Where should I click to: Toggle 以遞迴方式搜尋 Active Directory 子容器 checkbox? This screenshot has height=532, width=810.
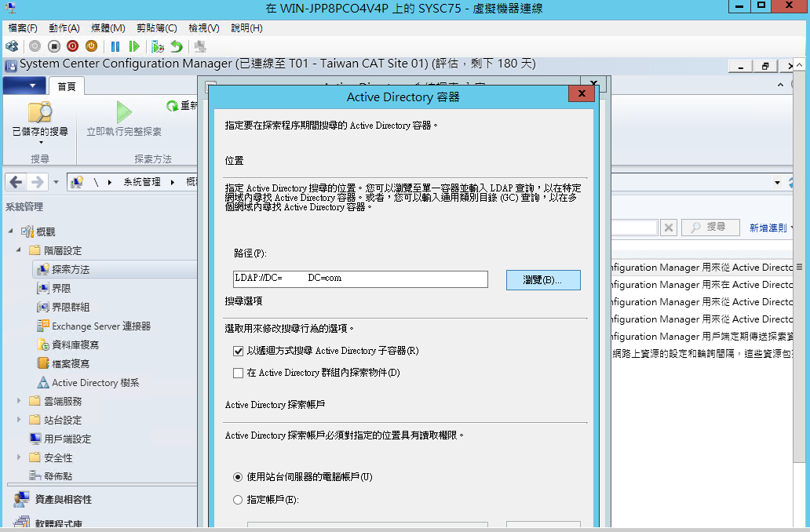[238, 352]
